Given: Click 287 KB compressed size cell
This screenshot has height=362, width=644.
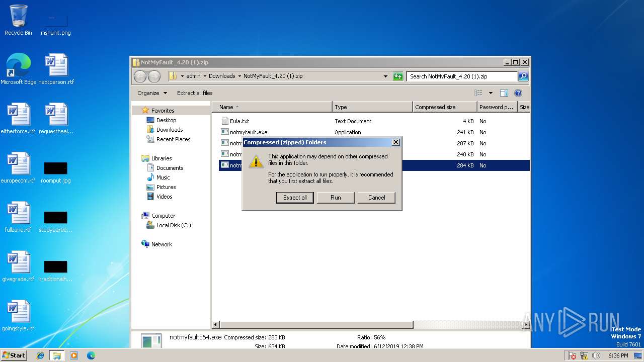Looking at the screenshot, I should click(465, 143).
